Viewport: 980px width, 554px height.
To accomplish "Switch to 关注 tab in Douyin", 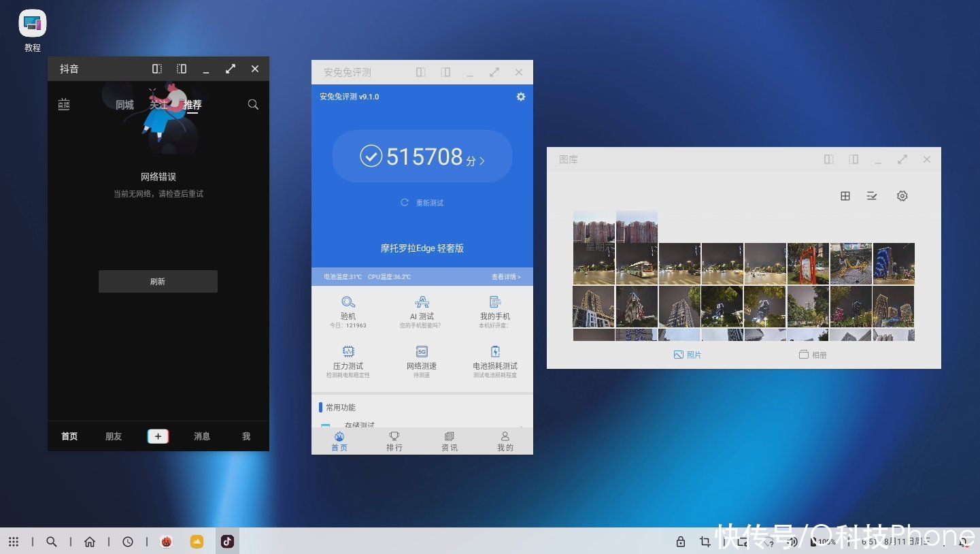I will pos(158,105).
